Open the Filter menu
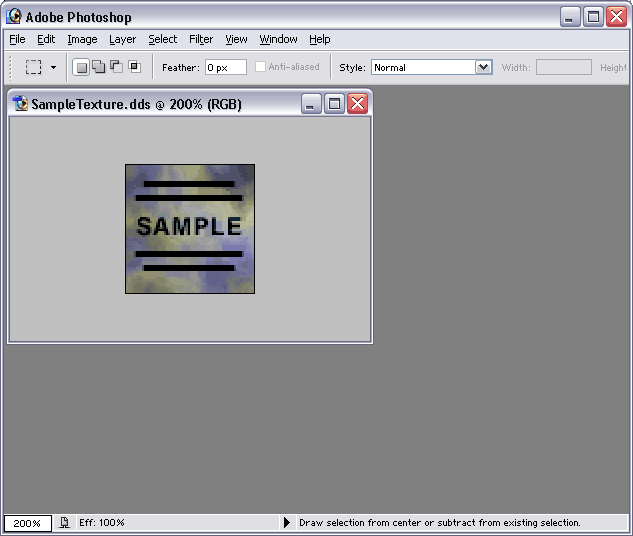Image resolution: width=633 pixels, height=536 pixels. (x=201, y=39)
